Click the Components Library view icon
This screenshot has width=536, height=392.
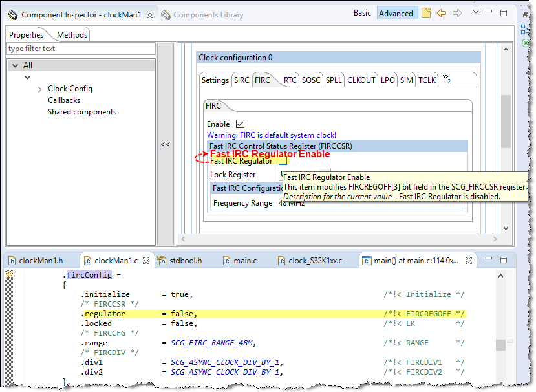[x=166, y=14]
